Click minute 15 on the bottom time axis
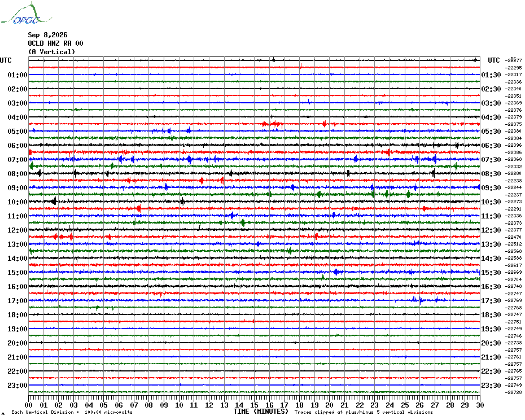Image resolution: width=525 pixels, height=420 pixels. 254,405
